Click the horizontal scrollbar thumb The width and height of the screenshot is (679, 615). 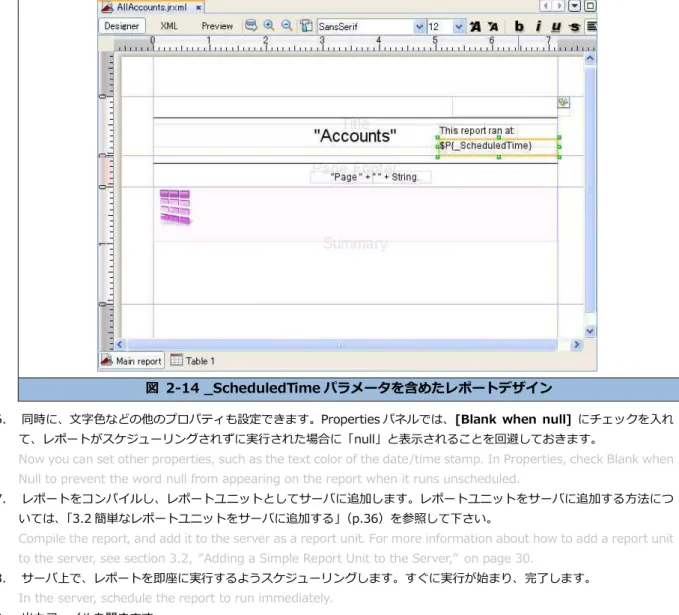coord(342,344)
